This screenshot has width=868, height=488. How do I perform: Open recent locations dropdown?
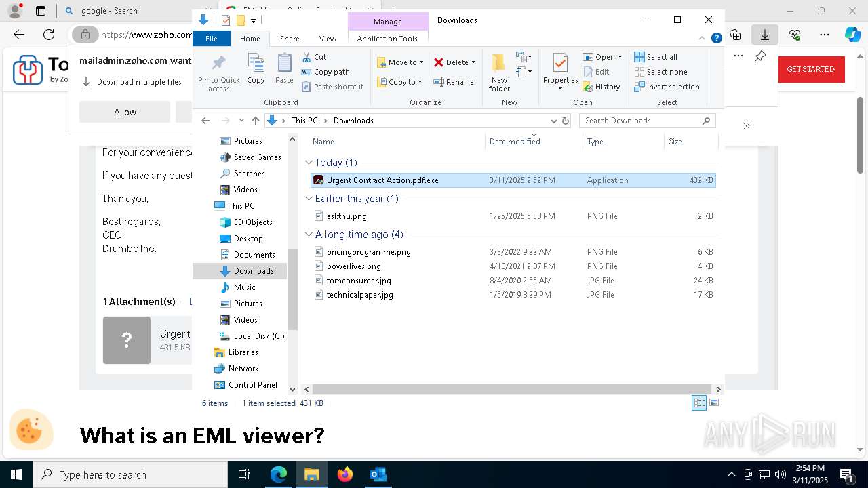click(x=241, y=121)
